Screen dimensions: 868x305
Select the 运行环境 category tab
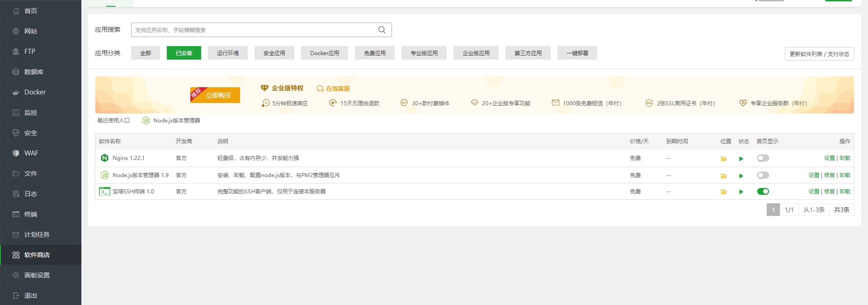pos(227,53)
